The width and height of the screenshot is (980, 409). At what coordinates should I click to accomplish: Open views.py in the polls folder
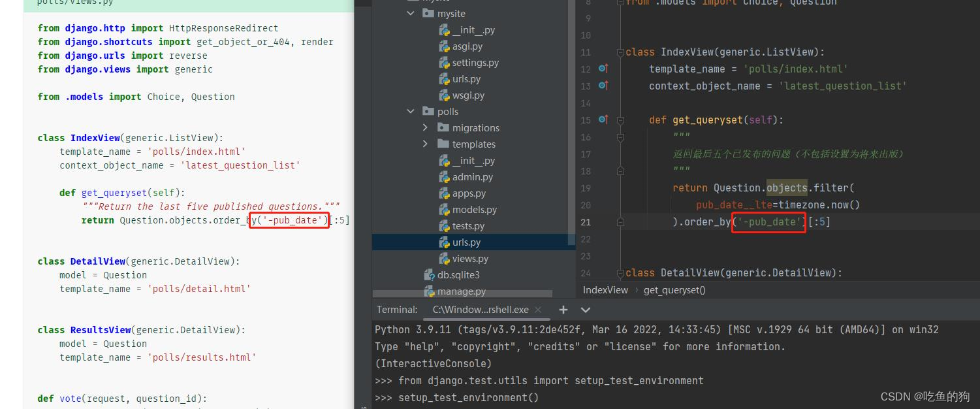pos(470,259)
